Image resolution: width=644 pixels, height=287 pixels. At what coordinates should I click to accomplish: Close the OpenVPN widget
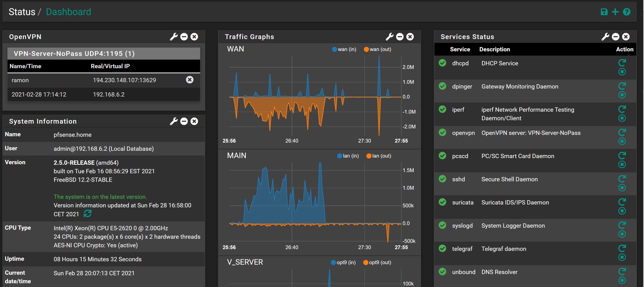[194, 37]
